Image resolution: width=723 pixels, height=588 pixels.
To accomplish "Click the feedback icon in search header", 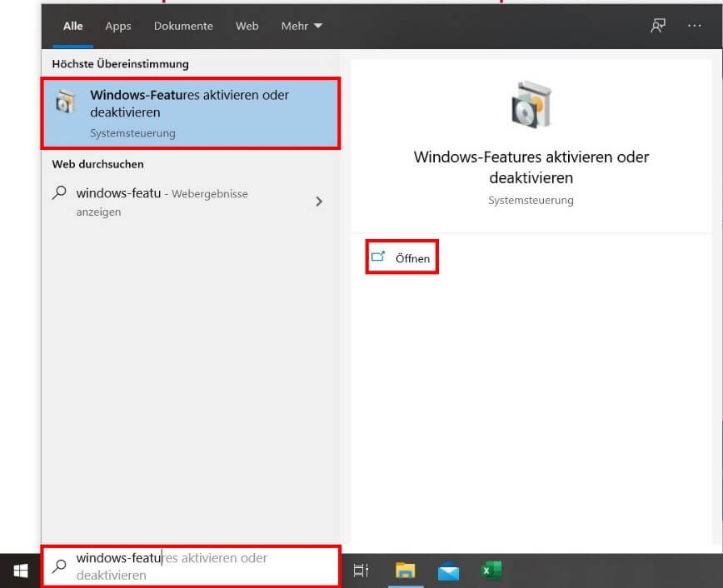I will point(658,26).
